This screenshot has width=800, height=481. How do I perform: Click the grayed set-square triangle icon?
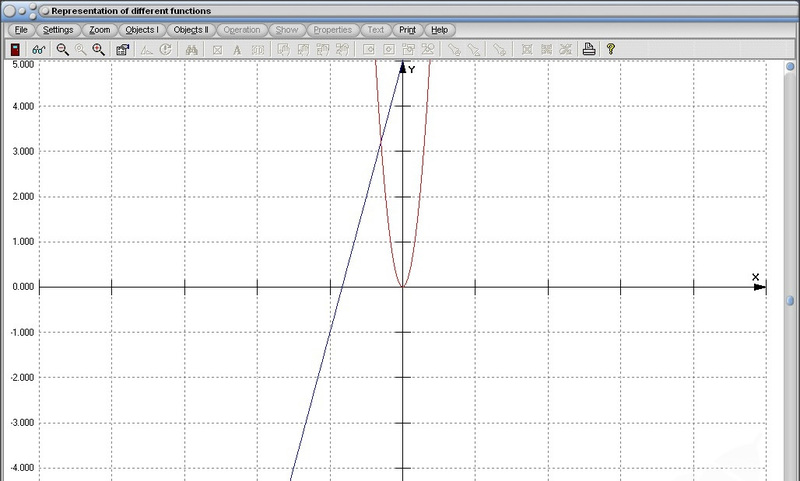tap(146, 49)
